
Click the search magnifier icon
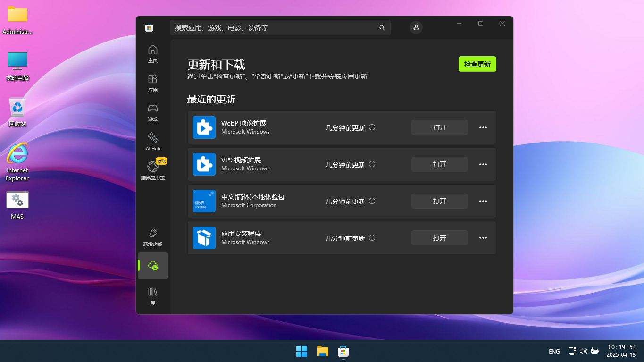pos(382,28)
